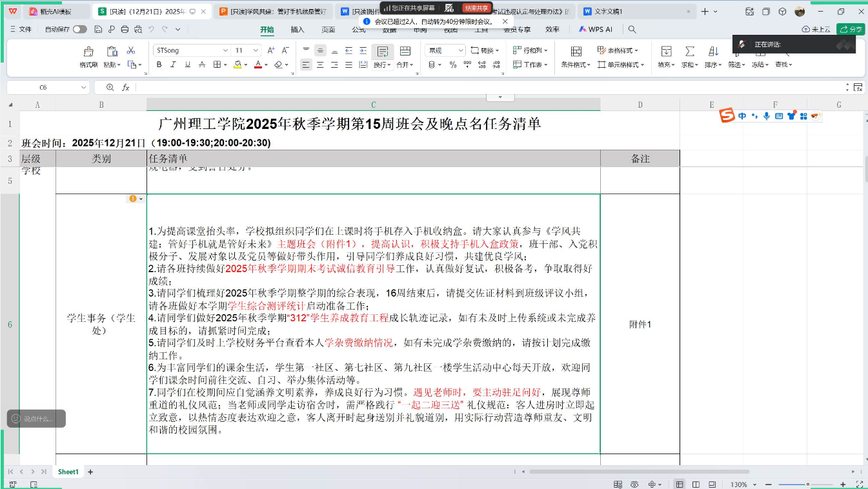Click the font color red swatch

pos(257,65)
